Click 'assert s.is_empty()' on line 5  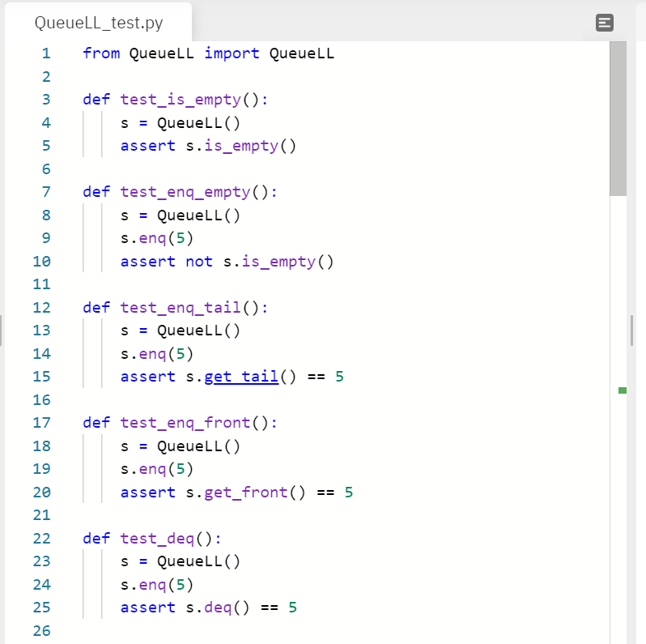tap(208, 146)
